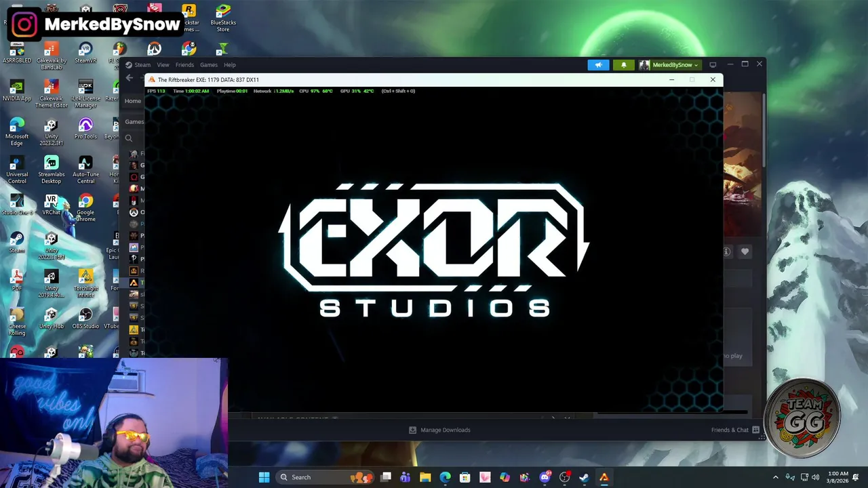Open Torchlight Infinite desktop shortcut
Screen dimensions: 868x488
85,284
